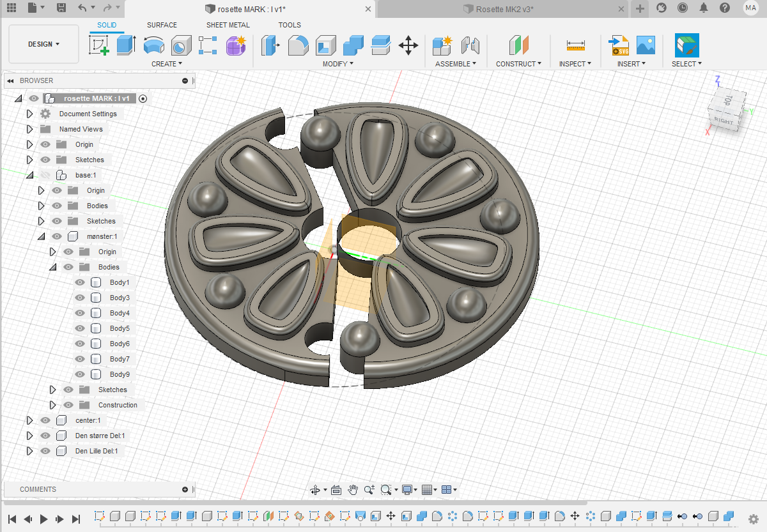This screenshot has width=767, height=532.
Task: Click the Look At icon
Action: 336,490
